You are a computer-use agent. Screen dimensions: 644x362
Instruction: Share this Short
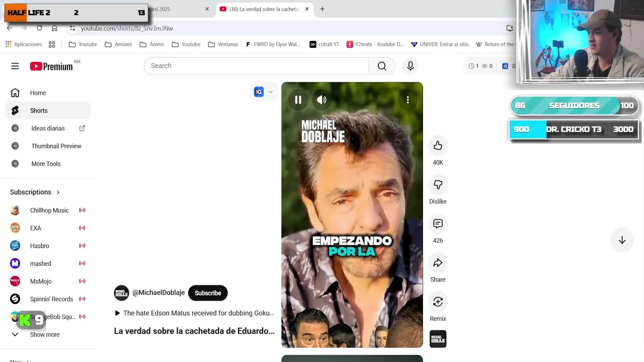(438, 262)
